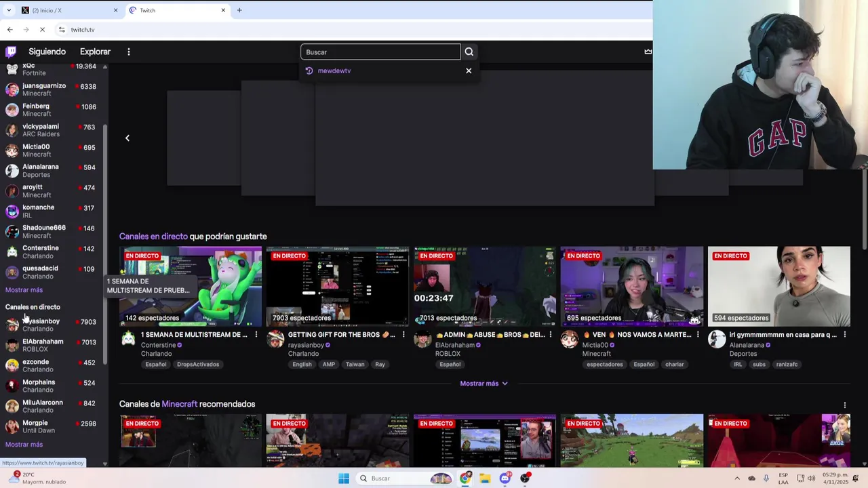Stop page loading in browser toolbar
The width and height of the screenshot is (868, 488).
(42, 30)
